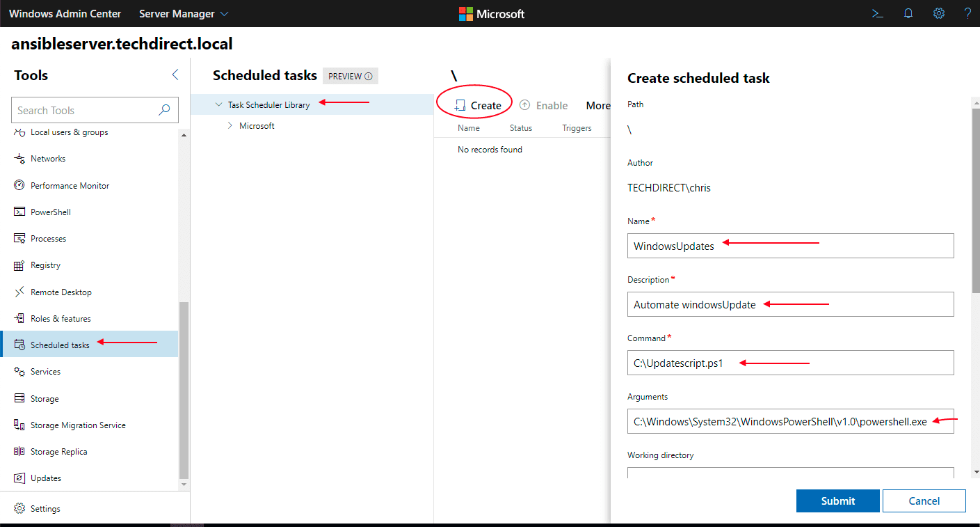Open the Performance Monitor tool
The width and height of the screenshot is (980, 527).
[x=70, y=186]
